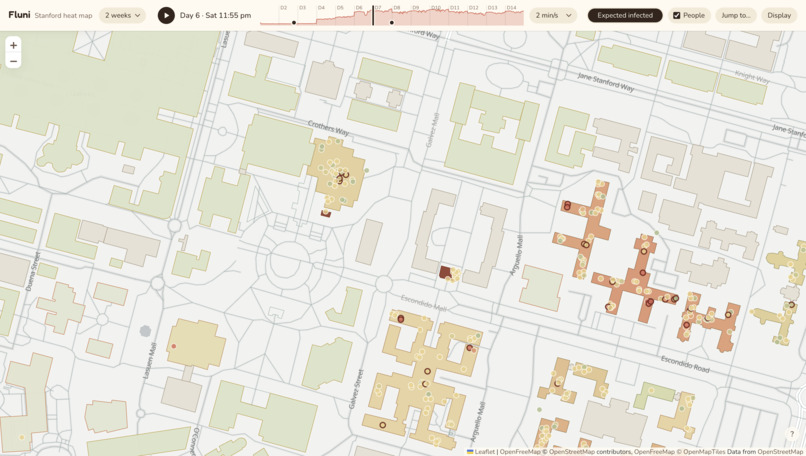Click the Day 6 Sat 11:55 pm time label
Screen dimensions: 806x456
click(x=215, y=15)
